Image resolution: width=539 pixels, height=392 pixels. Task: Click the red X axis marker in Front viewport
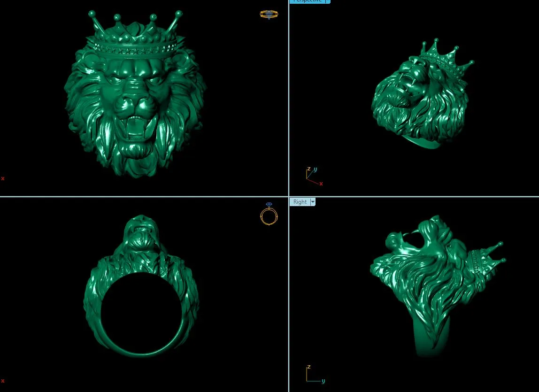coord(2,381)
